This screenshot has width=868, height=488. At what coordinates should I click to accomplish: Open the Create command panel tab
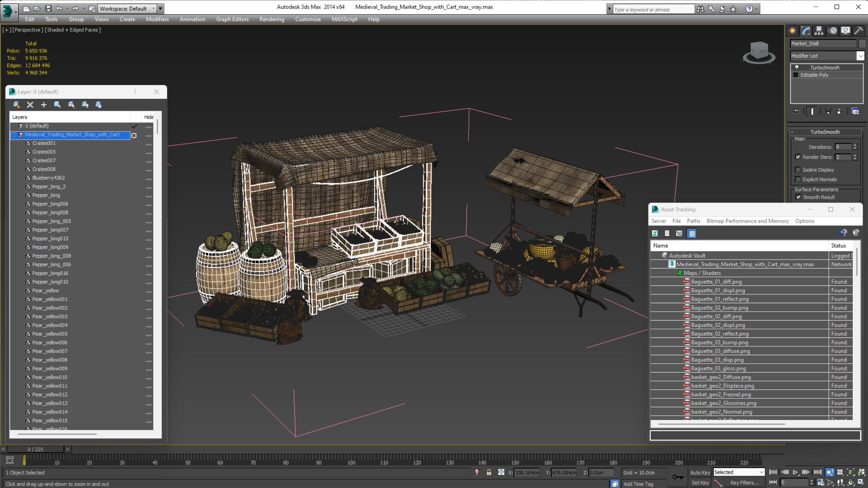tap(793, 31)
